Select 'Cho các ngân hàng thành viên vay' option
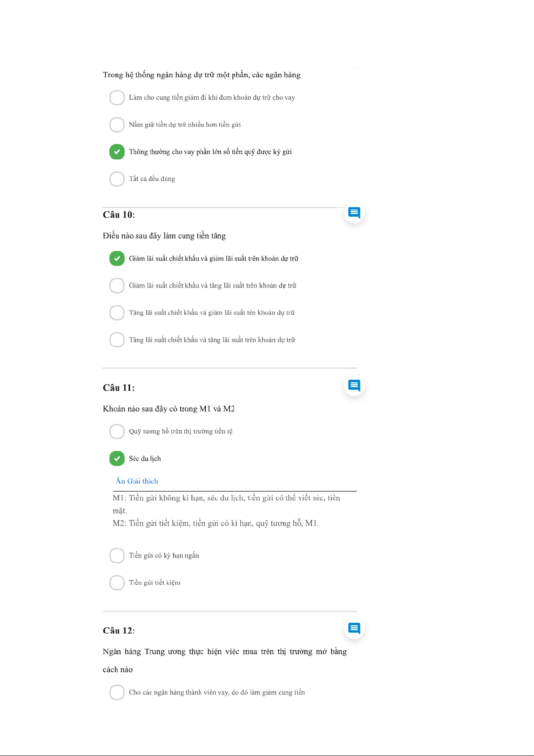Screen dimensions: 534x756 pyautogui.click(x=117, y=692)
